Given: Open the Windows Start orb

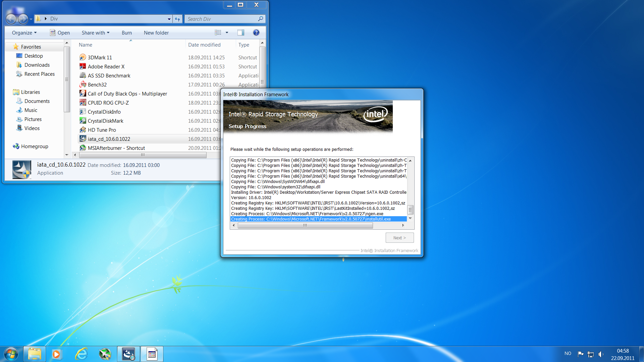Looking at the screenshot, I should [x=11, y=354].
